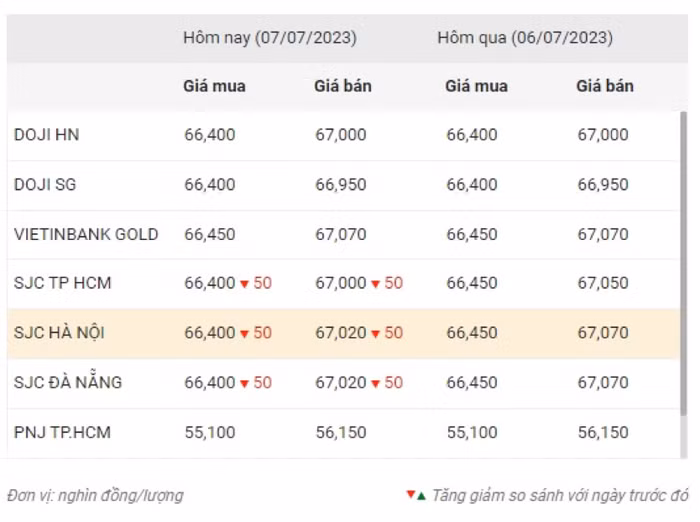
Task: Click today's Giá mua column header
Action: pyautogui.click(x=214, y=86)
